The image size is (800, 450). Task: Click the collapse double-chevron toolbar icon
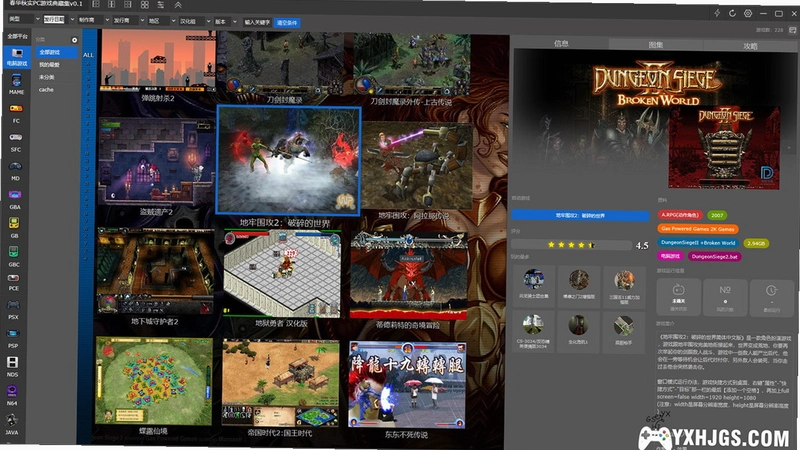point(178,5)
